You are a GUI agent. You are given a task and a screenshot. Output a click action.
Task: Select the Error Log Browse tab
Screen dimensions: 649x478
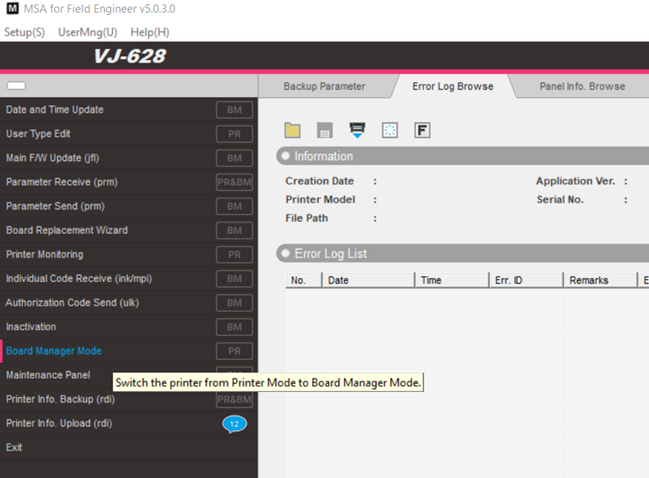[x=452, y=86]
